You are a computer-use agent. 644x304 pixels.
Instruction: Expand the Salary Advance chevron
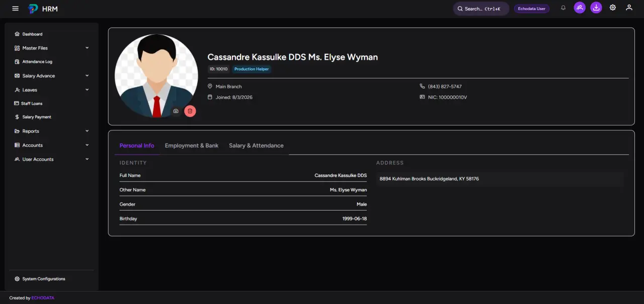click(87, 76)
